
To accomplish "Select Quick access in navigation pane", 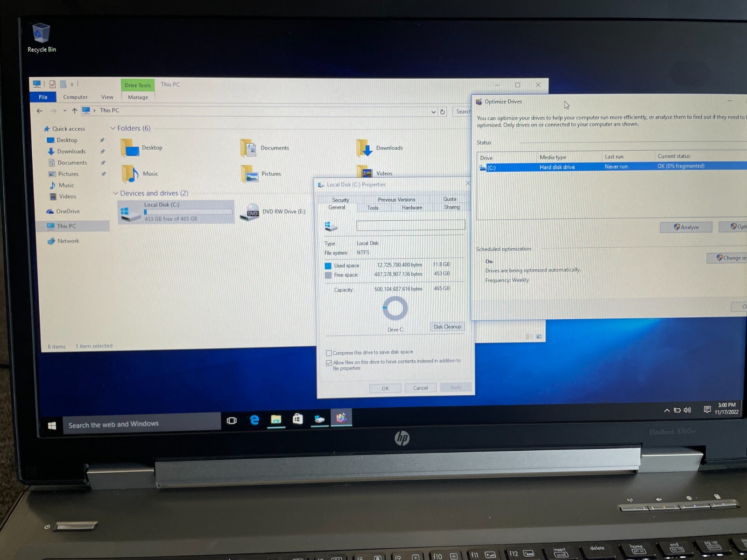I will tap(64, 128).
